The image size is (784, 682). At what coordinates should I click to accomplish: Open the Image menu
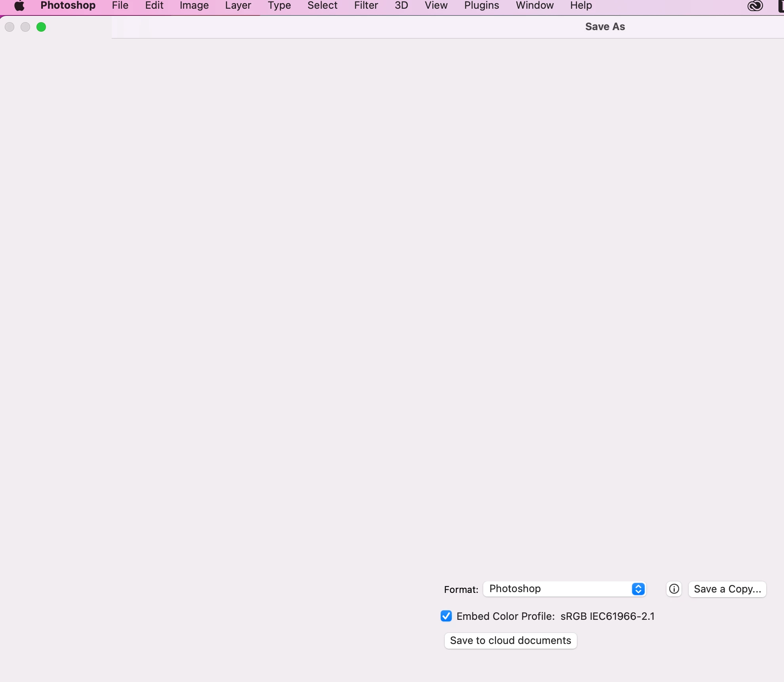(x=194, y=6)
